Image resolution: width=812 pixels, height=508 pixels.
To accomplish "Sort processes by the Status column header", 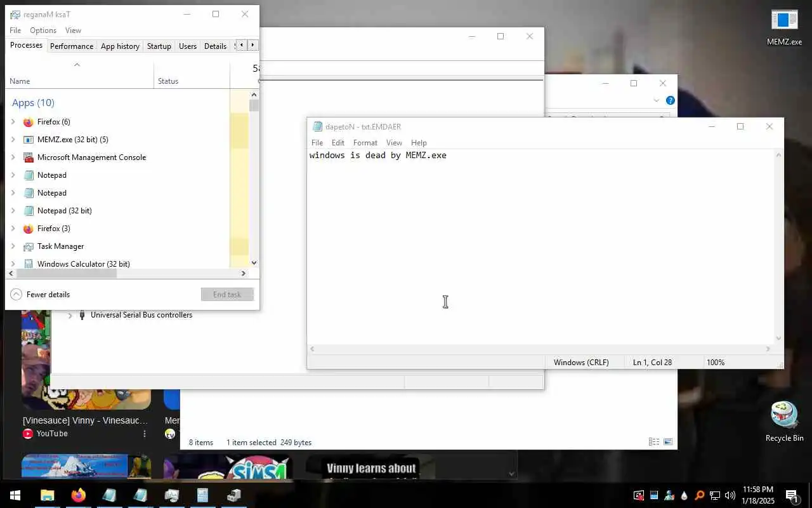I will (x=192, y=76).
